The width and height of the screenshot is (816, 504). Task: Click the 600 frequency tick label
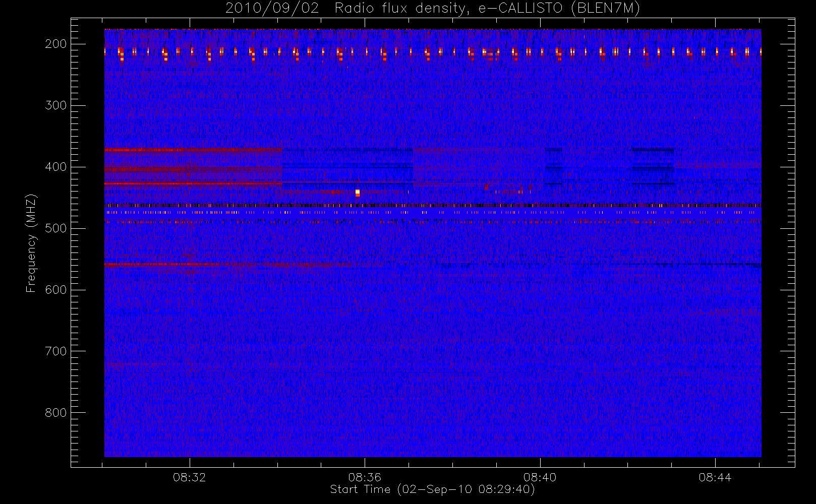click(56, 290)
